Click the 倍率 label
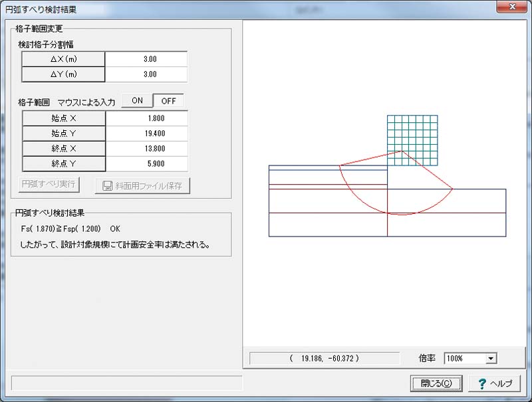The image size is (532, 402). point(427,358)
